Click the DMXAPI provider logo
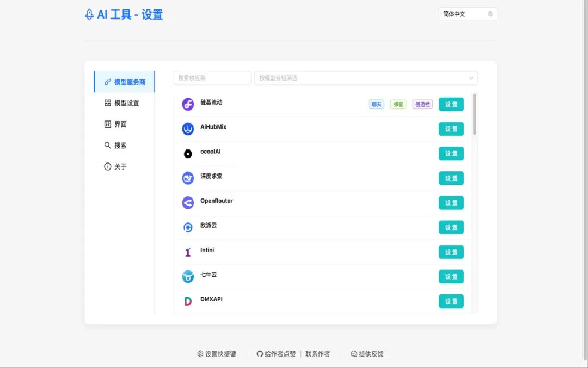This screenshot has width=588, height=368. coord(188,301)
